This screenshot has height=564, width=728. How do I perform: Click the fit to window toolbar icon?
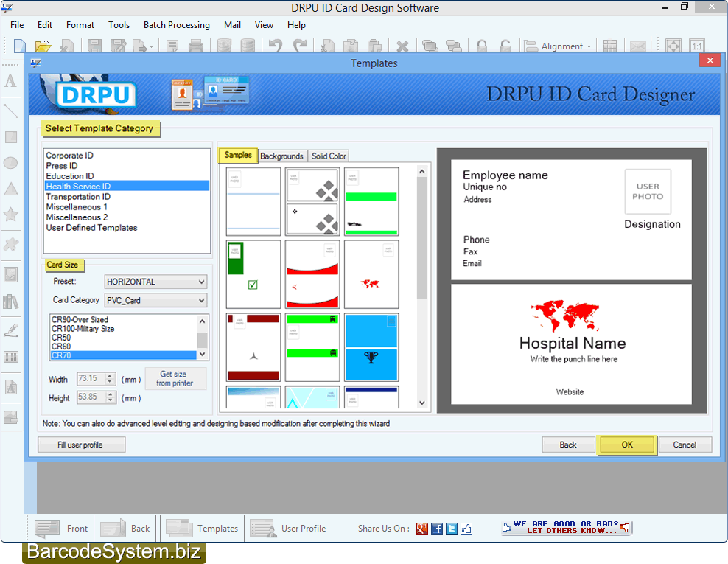tap(673, 46)
